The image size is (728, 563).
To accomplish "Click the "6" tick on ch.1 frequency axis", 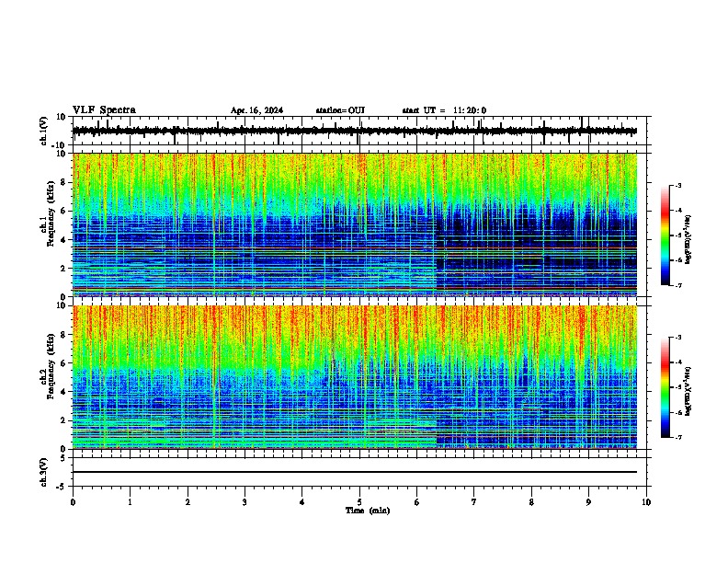I will [64, 212].
